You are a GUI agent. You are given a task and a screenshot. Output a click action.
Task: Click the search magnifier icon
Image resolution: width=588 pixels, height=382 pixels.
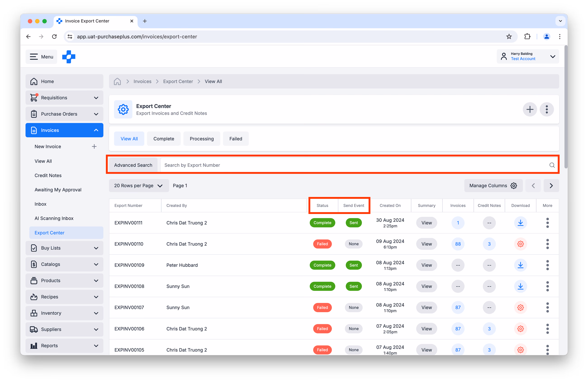tap(552, 165)
